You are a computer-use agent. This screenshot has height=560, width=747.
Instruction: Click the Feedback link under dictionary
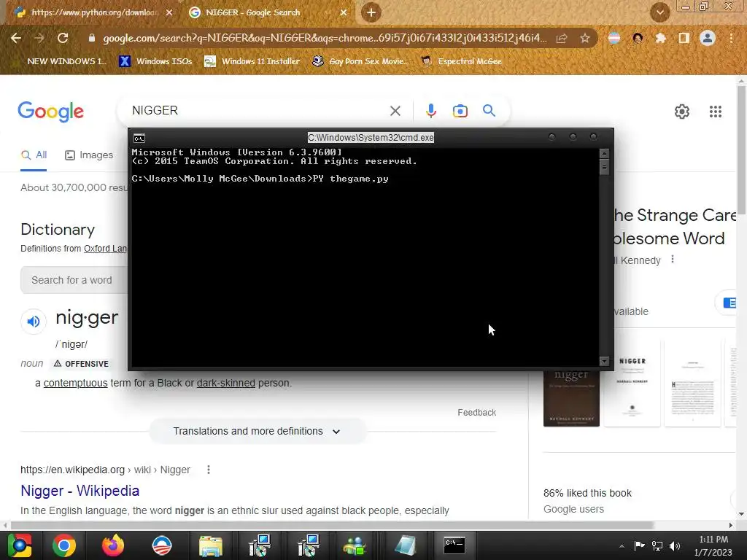pos(477,413)
